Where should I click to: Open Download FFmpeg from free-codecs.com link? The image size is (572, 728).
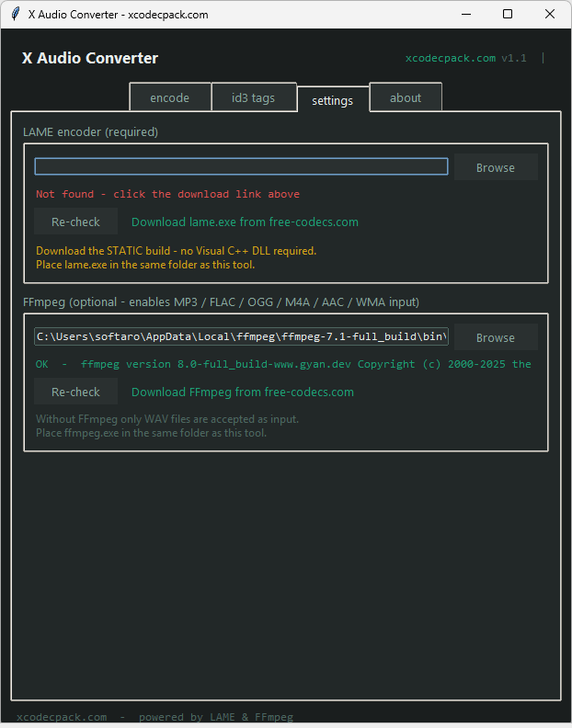(x=242, y=392)
